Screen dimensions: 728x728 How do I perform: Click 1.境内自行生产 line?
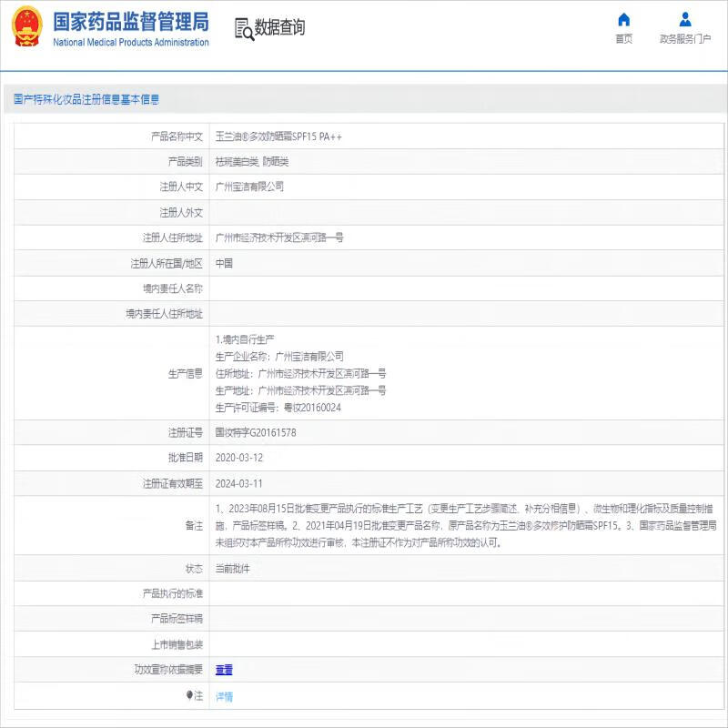tap(245, 339)
